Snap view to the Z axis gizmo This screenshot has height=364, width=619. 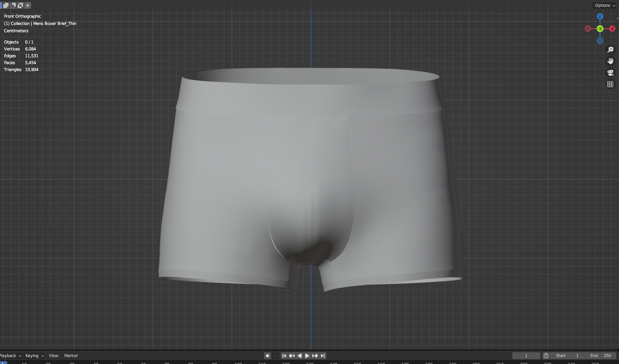[600, 17]
